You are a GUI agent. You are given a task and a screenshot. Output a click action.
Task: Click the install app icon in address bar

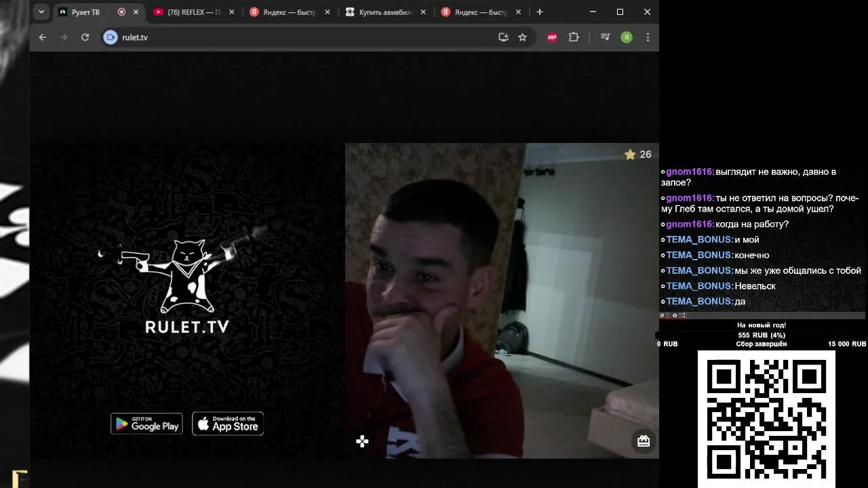[503, 37]
